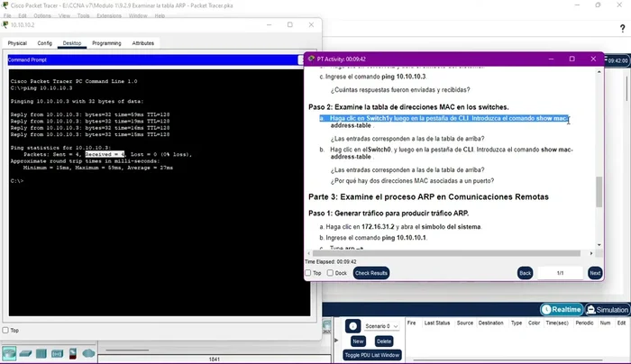The image size is (631, 364).
Task: Open the Edit menu
Action: tap(23, 15)
